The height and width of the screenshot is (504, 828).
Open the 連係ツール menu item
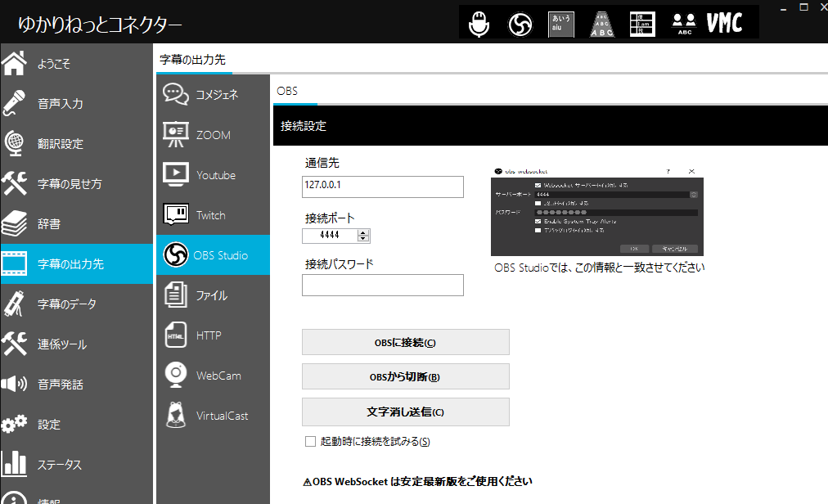tap(77, 344)
